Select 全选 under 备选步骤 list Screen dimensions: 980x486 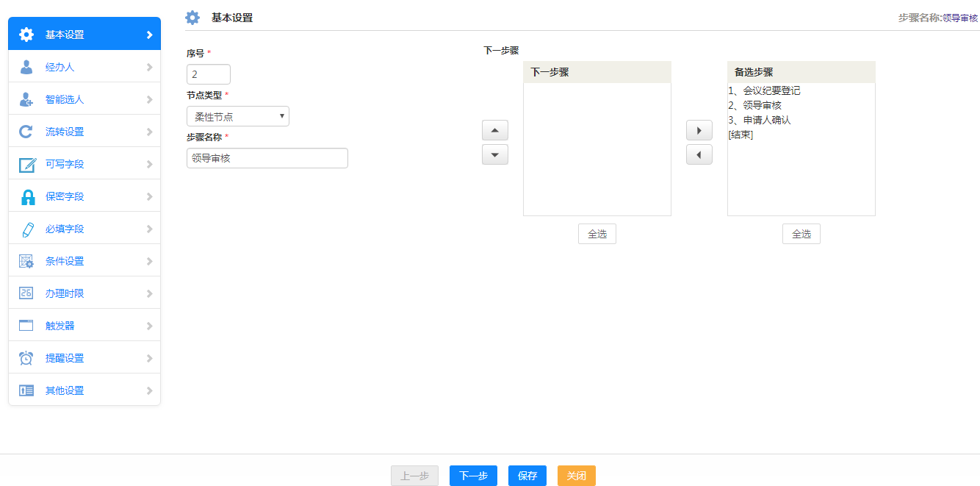pyautogui.click(x=801, y=234)
